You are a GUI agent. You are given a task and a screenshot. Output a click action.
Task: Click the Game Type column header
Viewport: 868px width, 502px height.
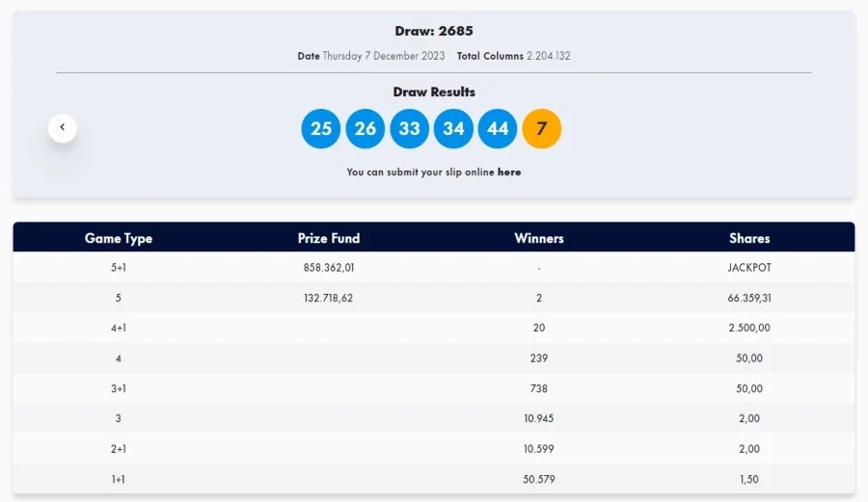[x=119, y=238]
